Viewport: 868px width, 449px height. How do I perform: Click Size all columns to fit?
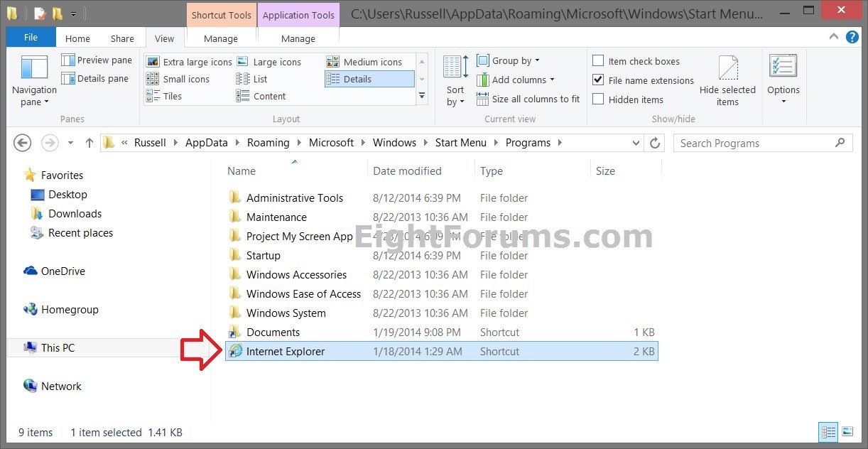pos(528,99)
